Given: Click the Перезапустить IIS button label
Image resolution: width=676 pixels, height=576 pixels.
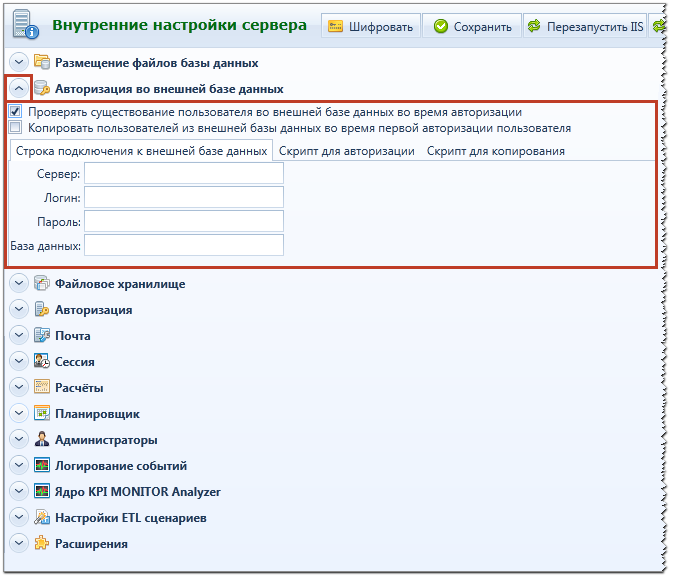Looking at the screenshot, I should [595, 27].
